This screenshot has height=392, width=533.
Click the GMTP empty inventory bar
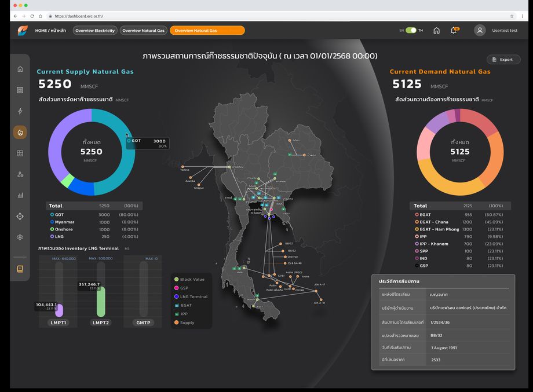(144, 289)
